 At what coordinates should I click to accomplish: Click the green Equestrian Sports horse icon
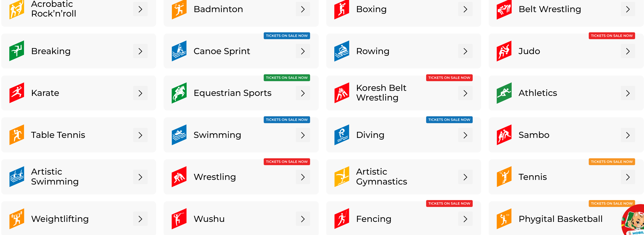pyautogui.click(x=179, y=93)
